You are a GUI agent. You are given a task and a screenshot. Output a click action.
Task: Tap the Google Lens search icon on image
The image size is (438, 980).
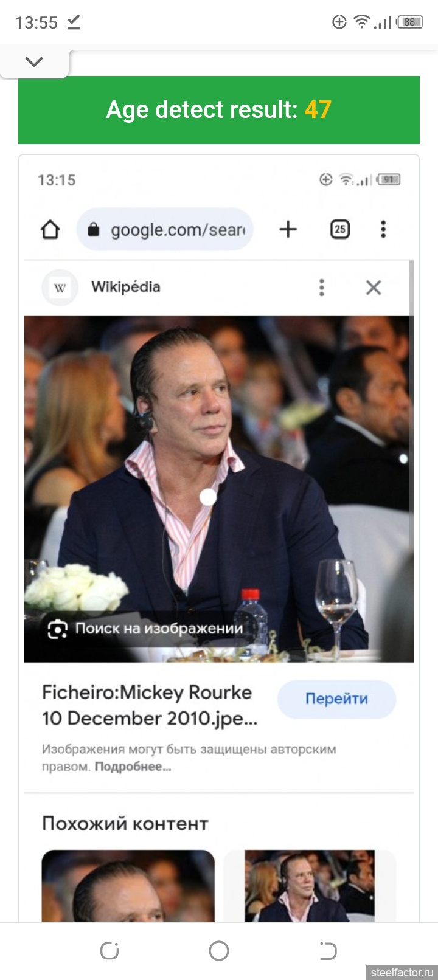click(57, 629)
